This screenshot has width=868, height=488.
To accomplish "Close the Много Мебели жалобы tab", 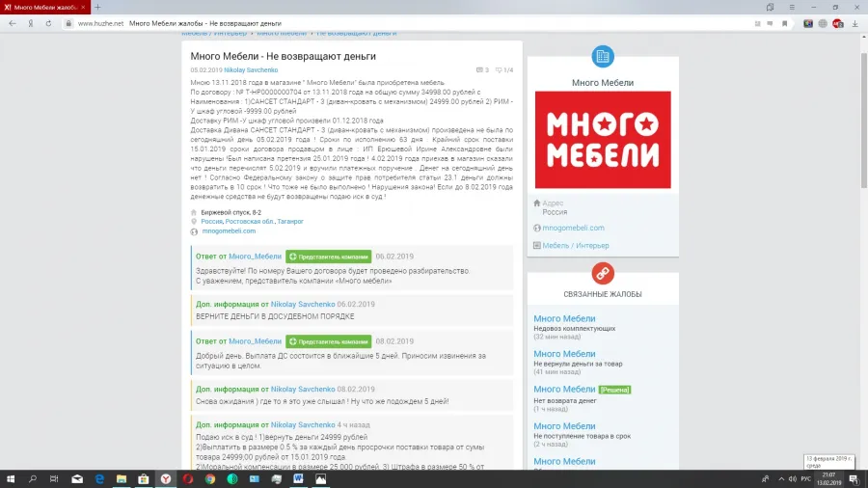I will click(83, 7).
